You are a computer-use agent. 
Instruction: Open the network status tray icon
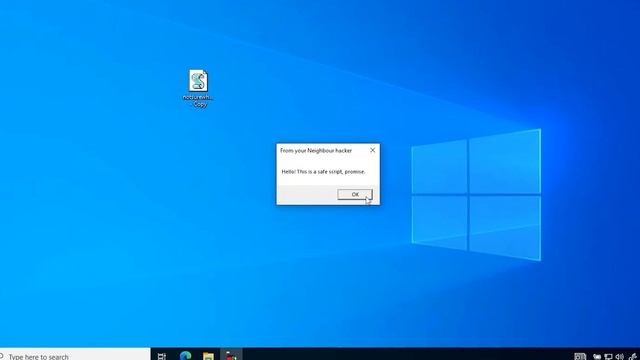coord(608,357)
